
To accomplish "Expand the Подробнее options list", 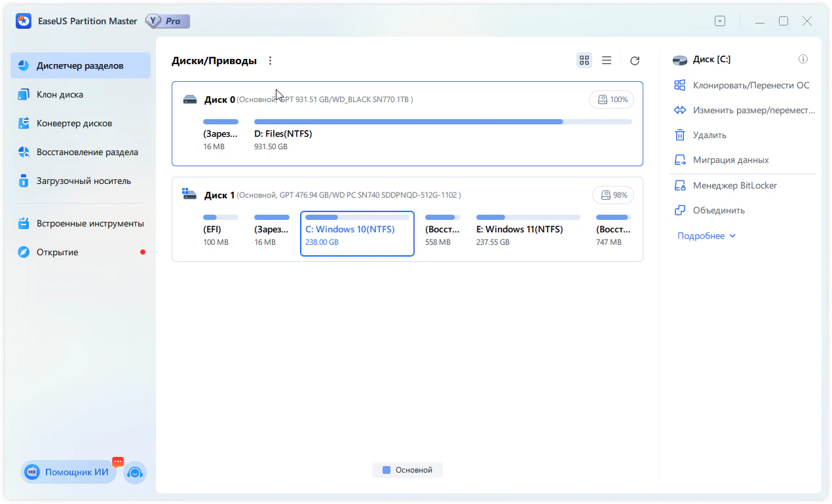I will click(x=706, y=236).
